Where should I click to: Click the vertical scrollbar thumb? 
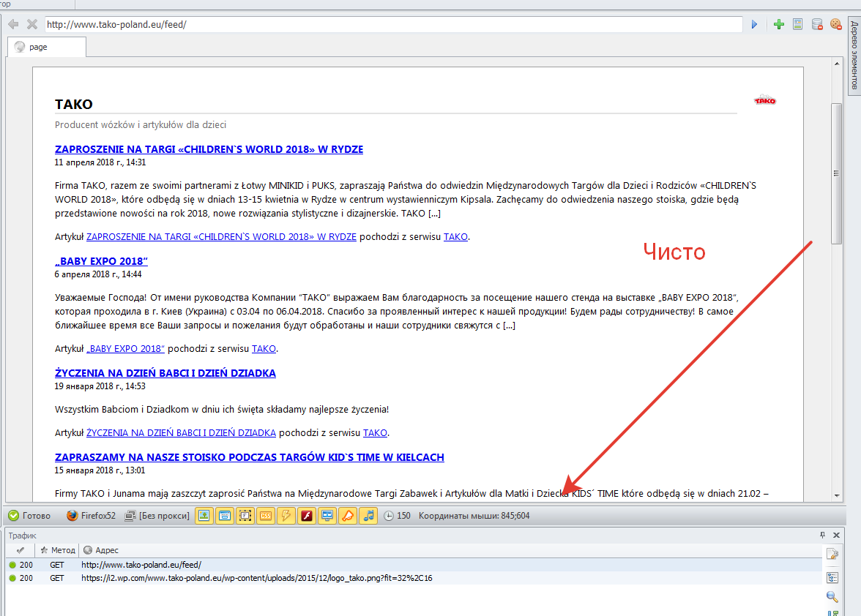tap(836, 173)
